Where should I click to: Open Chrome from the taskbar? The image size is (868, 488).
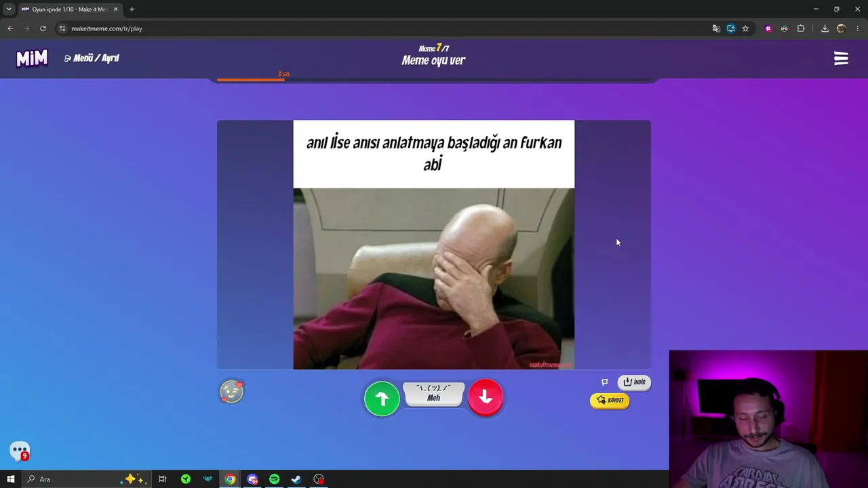230,479
